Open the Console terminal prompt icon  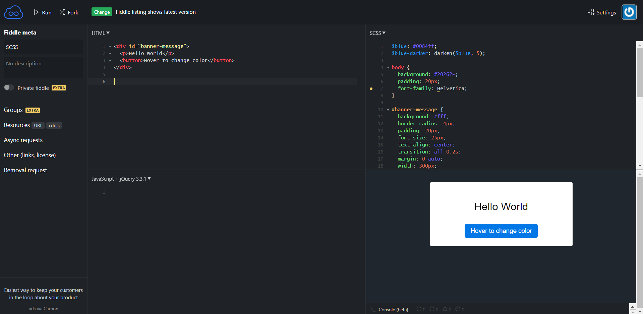(x=373, y=309)
